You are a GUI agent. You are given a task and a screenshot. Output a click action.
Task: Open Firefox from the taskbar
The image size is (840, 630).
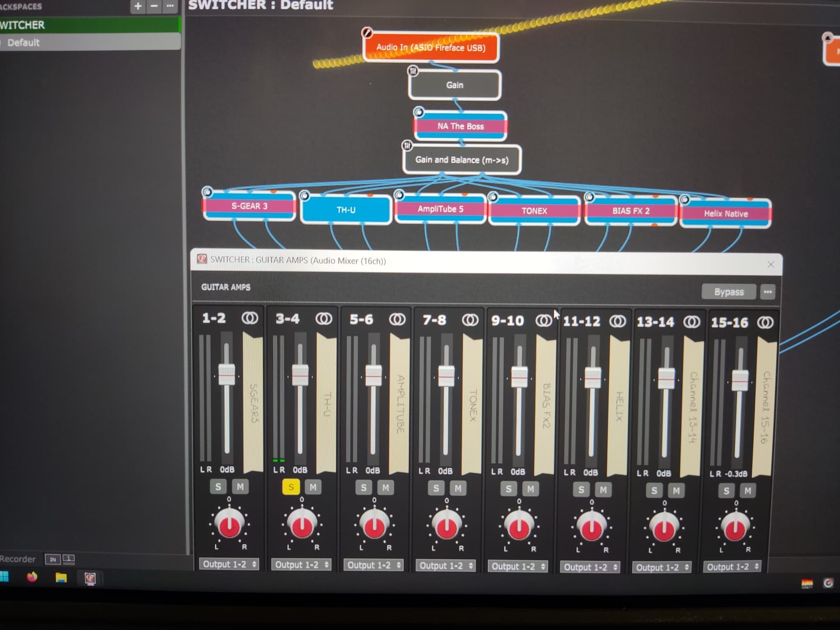click(32, 577)
